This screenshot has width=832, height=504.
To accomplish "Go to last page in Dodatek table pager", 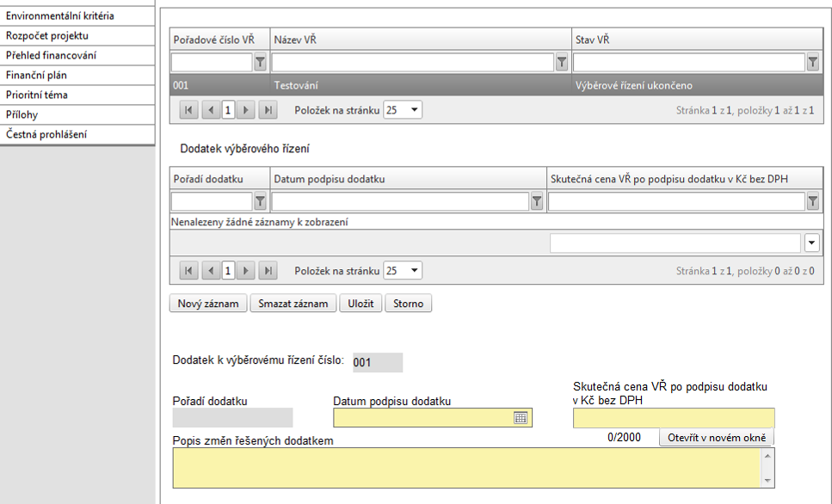I will pyautogui.click(x=268, y=271).
